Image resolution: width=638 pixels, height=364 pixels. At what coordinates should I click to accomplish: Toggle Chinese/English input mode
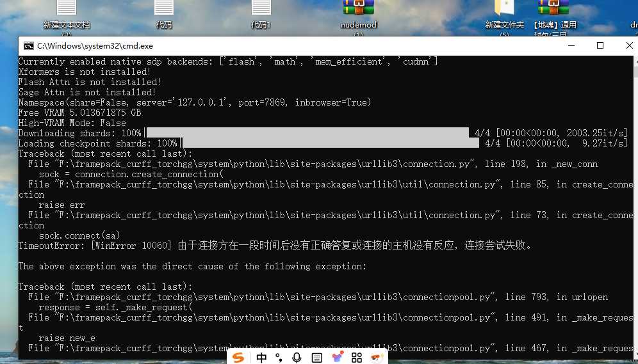click(261, 357)
